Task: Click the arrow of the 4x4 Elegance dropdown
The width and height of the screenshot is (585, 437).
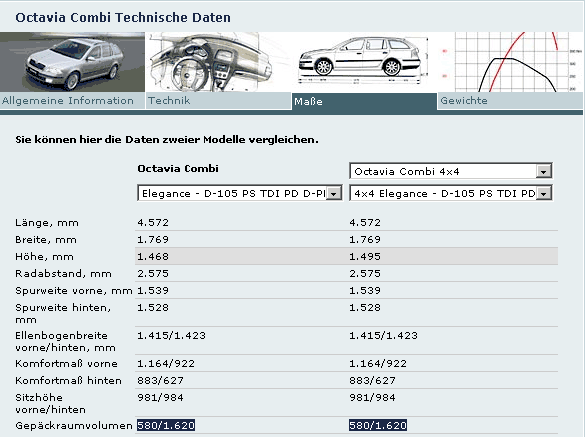Action: (544, 194)
